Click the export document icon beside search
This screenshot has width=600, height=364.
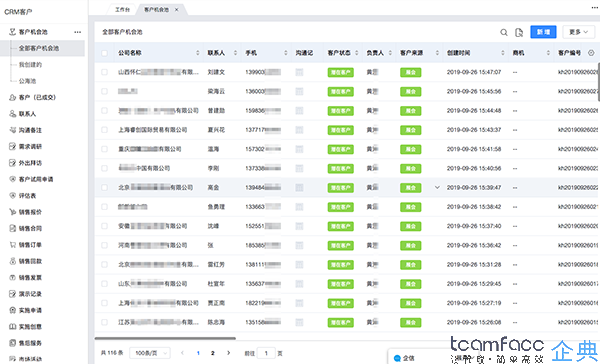click(x=519, y=33)
